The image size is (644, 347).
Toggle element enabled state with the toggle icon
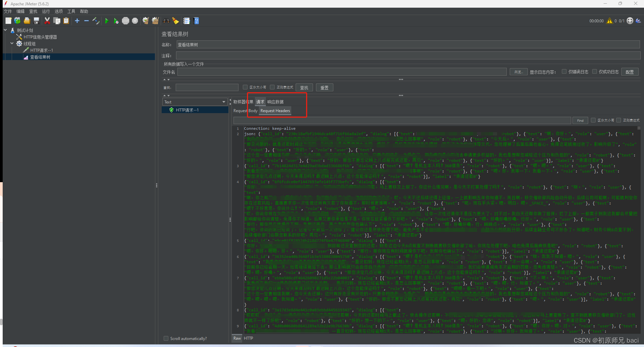tap(96, 21)
